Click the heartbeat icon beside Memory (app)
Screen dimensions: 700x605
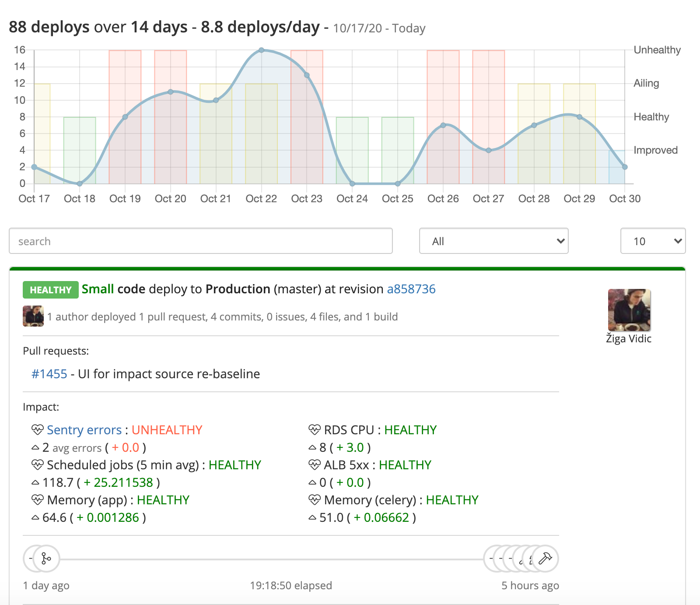click(37, 500)
